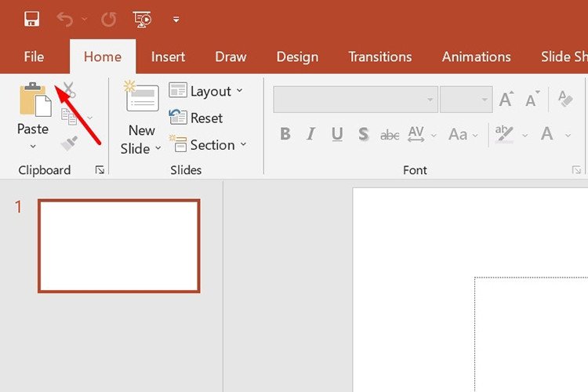Open the Animations tab
588x392 pixels.
(476, 56)
